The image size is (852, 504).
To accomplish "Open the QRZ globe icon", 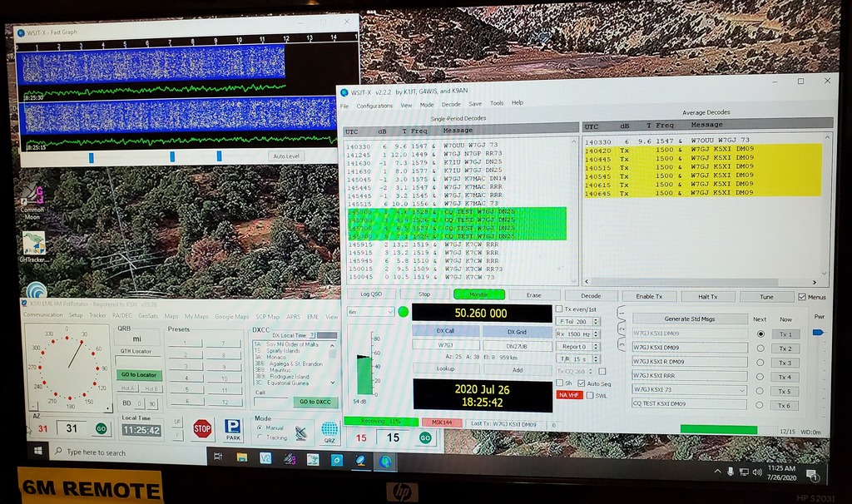I will 329,432.
